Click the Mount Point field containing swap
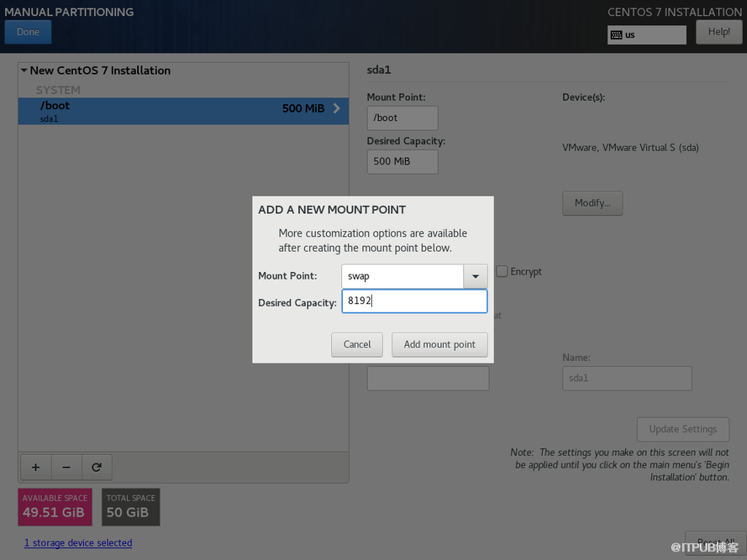Screen dimensions: 747x560 coord(402,276)
